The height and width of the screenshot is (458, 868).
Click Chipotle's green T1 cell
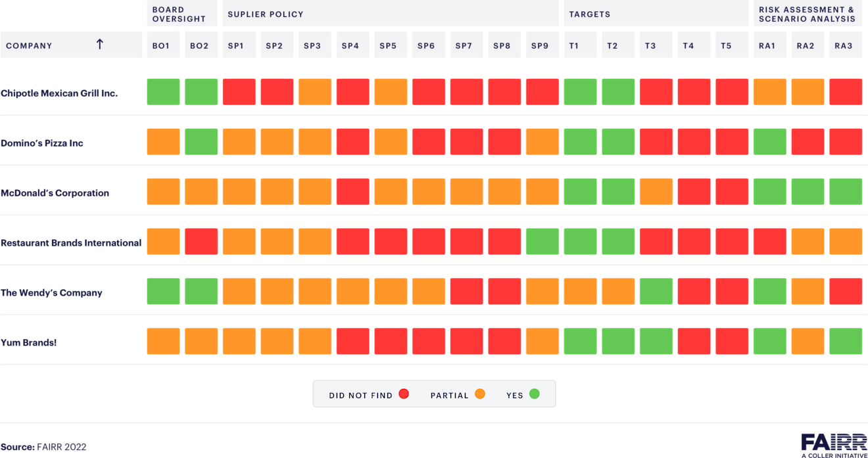(x=580, y=92)
